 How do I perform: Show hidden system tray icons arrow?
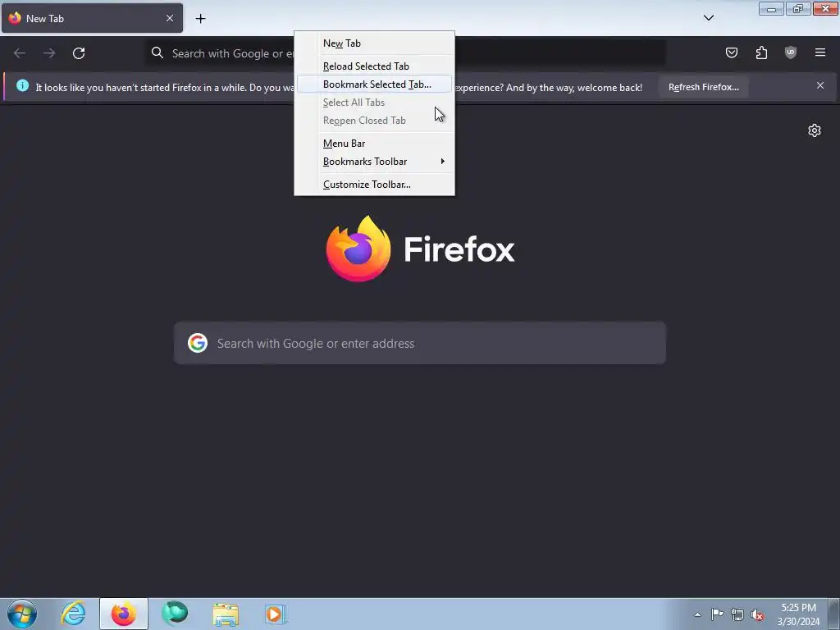point(697,614)
